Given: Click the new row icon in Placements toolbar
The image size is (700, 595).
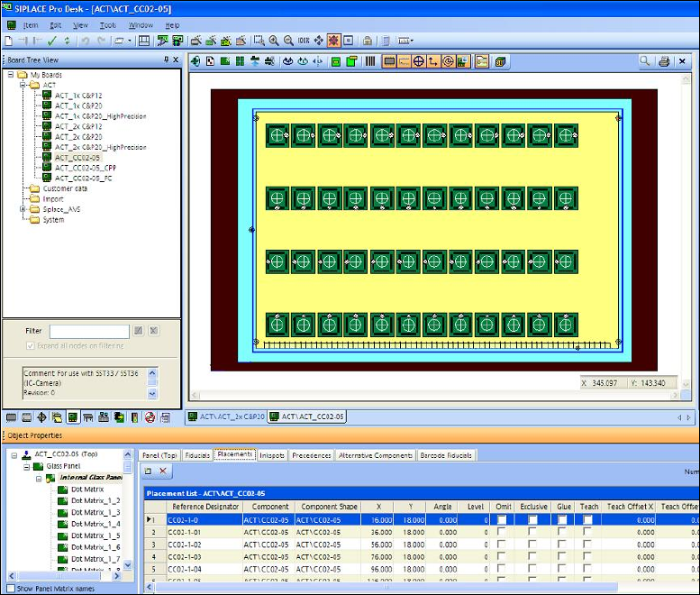Looking at the screenshot, I should (149, 471).
